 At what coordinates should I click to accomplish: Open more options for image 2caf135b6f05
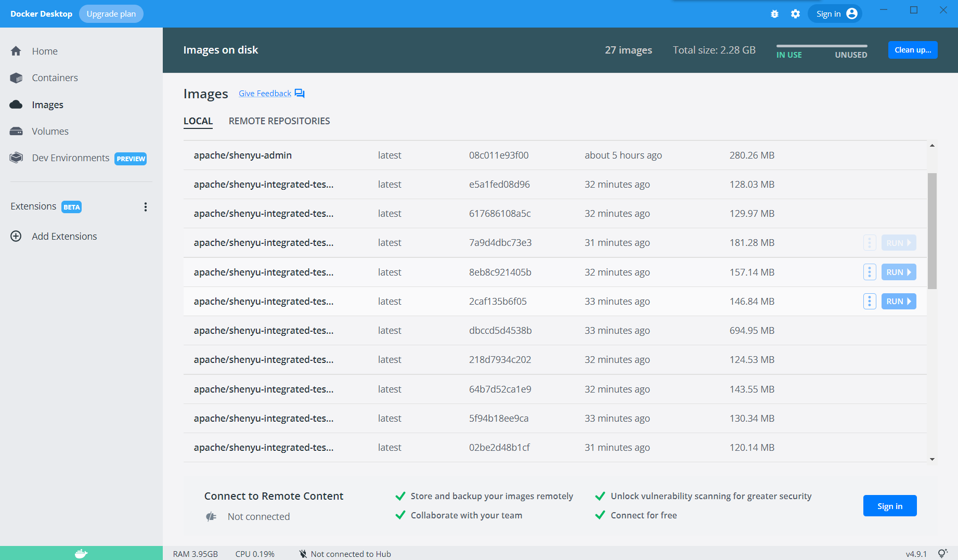tap(870, 302)
